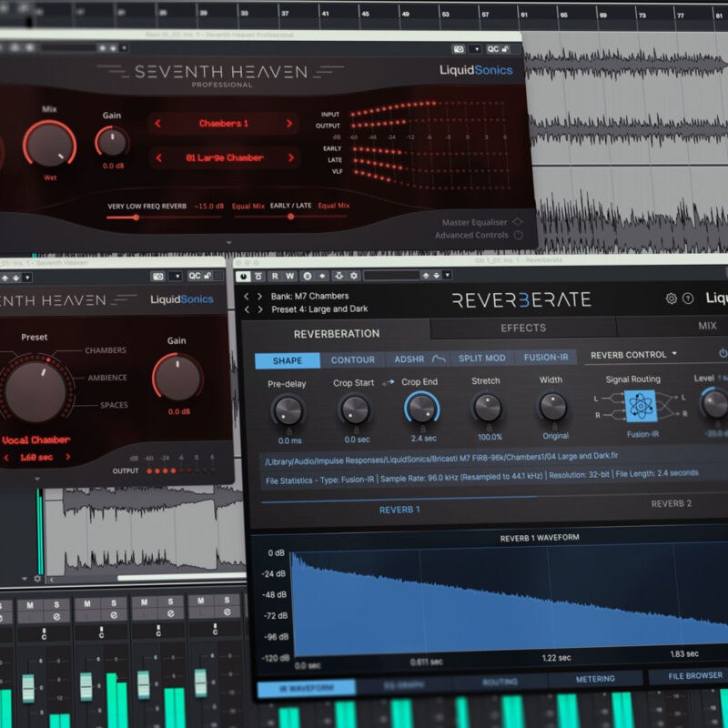Switch to the REVERBERATION tab
Screen dimensions: 728x728
click(337, 333)
